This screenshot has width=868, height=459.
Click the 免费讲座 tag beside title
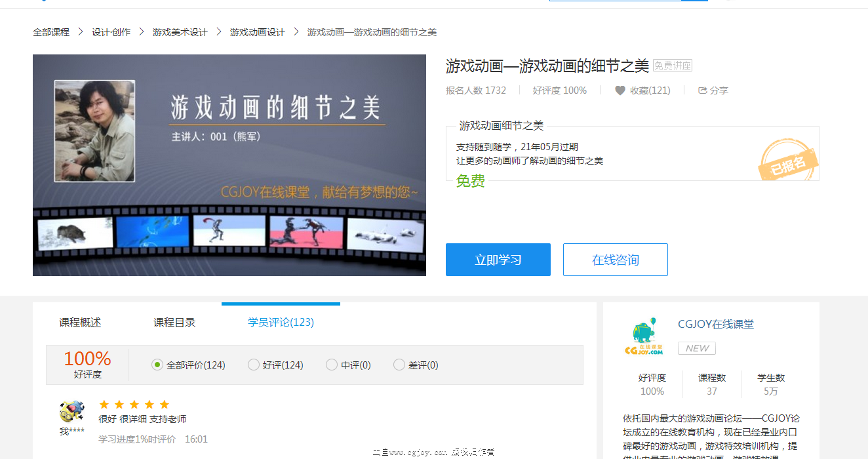(673, 66)
